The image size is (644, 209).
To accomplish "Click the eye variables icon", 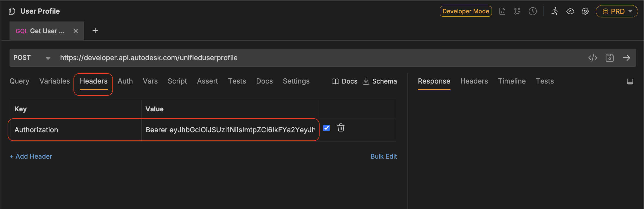I will pyautogui.click(x=570, y=11).
